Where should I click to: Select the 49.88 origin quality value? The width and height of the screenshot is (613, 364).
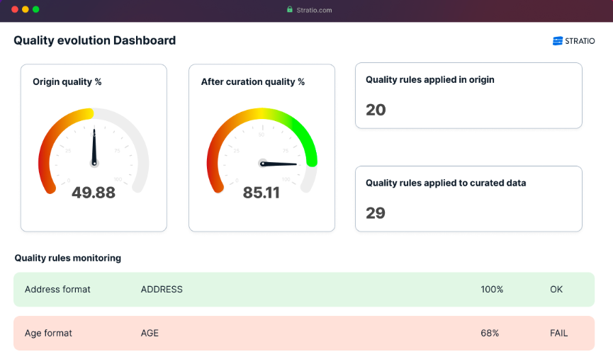tap(94, 192)
